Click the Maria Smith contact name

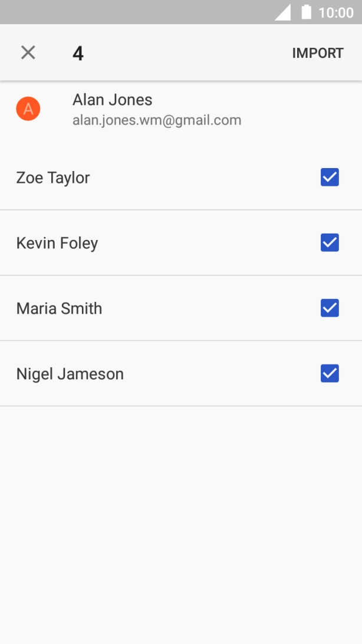(x=59, y=308)
